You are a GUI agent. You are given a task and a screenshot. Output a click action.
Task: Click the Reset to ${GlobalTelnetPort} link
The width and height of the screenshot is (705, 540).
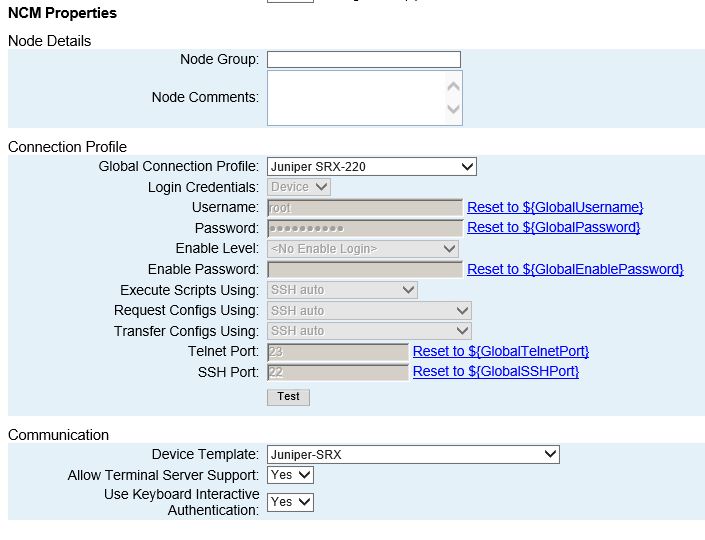[500, 351]
